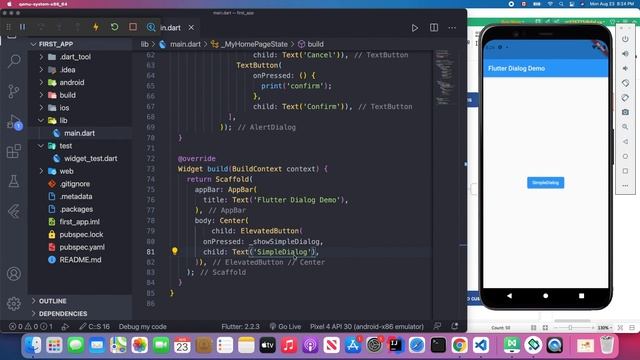Open the Search view in activity bar
Viewport: 640px width, 360px height.
pyautogui.click(x=14, y=61)
